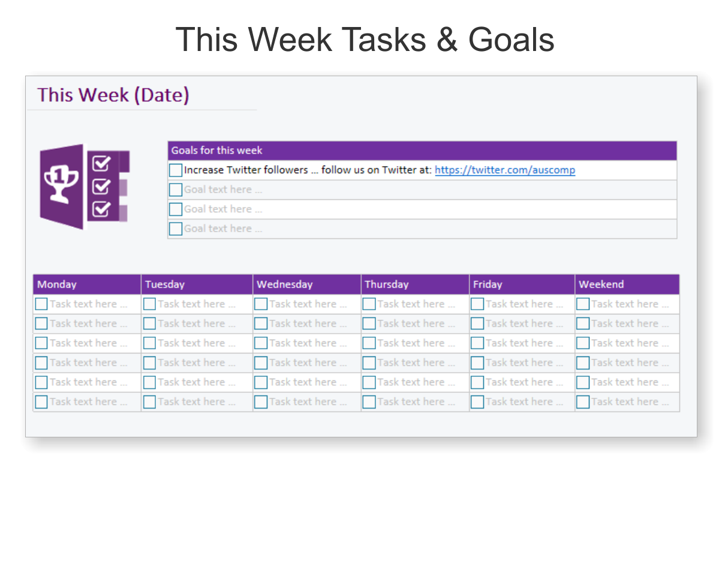728x588 pixels.
Task: Select the Monday column header
Action: pyautogui.click(x=87, y=284)
